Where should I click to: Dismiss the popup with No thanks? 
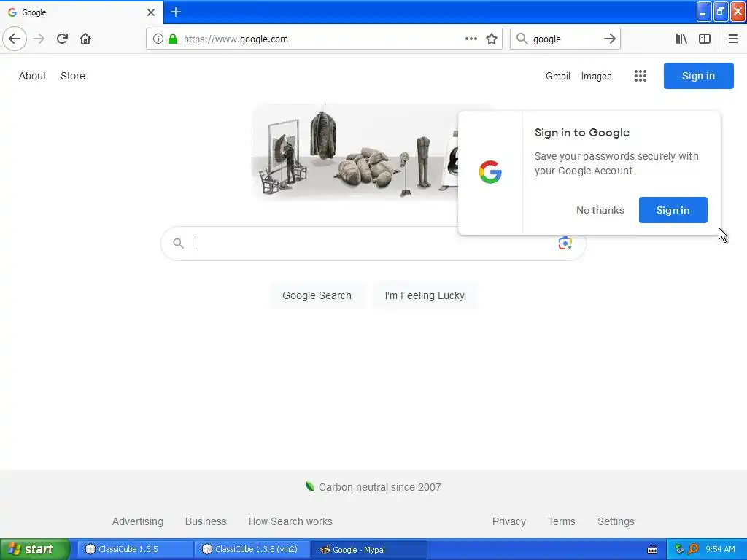click(600, 210)
